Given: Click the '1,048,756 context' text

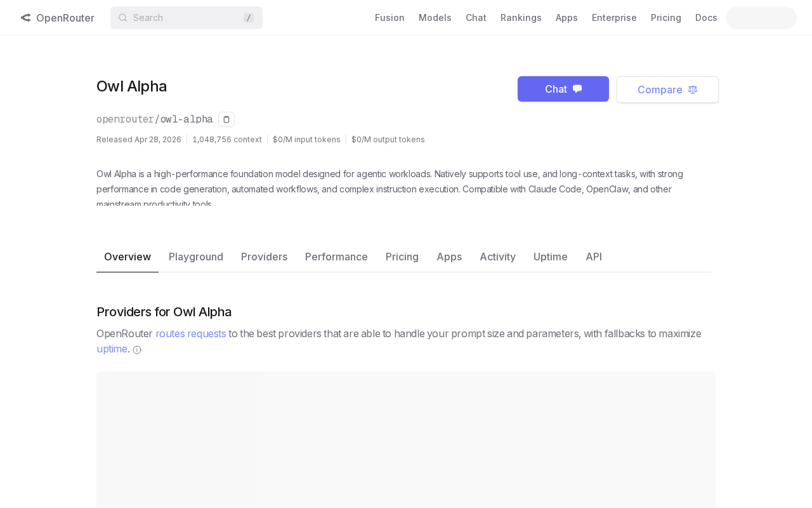Looking at the screenshot, I should (227, 140).
